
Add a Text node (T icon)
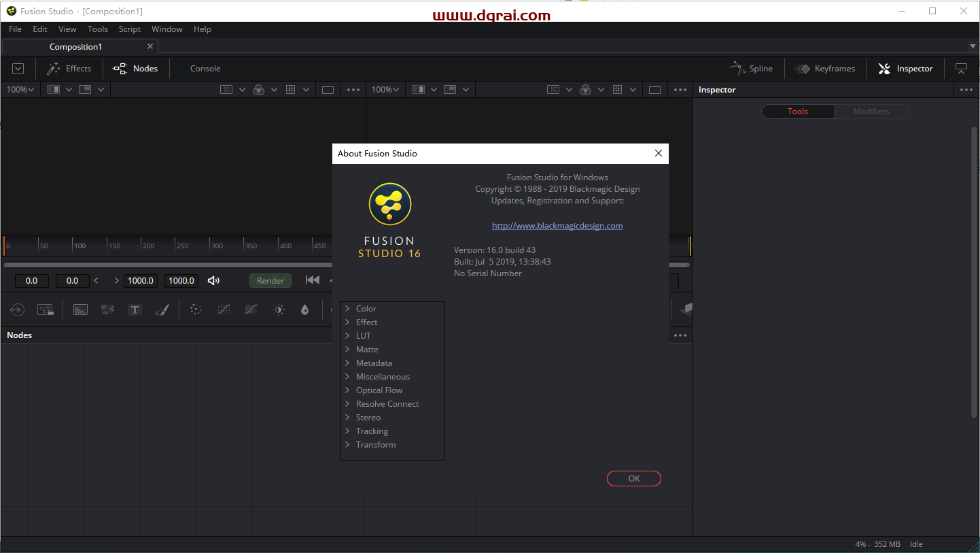coord(135,309)
